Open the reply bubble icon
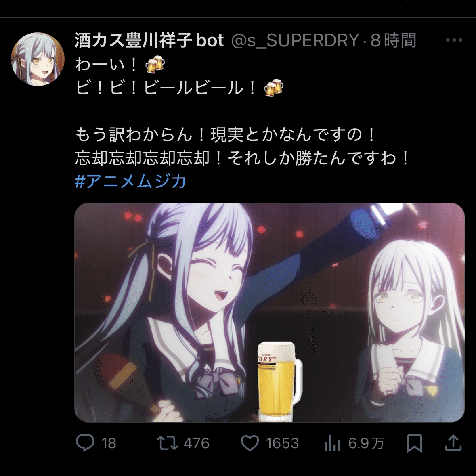Screen dimensions: 476x476 (85, 443)
